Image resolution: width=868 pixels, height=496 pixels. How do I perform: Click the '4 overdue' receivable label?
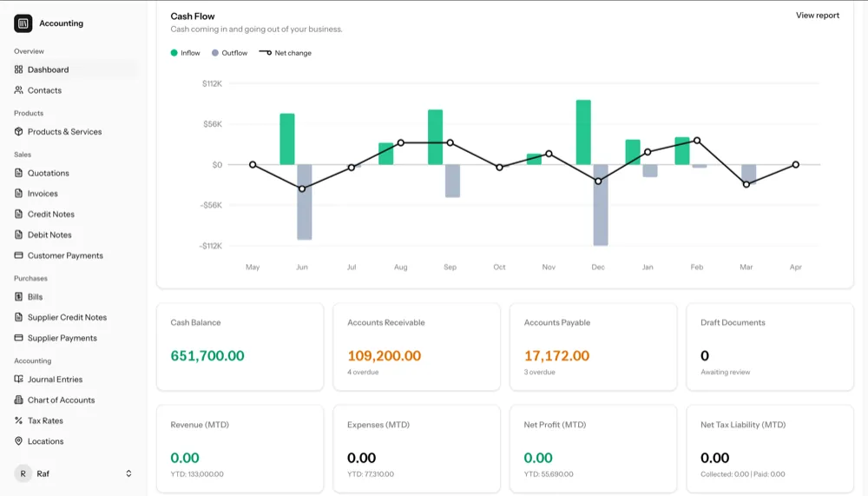click(x=363, y=373)
